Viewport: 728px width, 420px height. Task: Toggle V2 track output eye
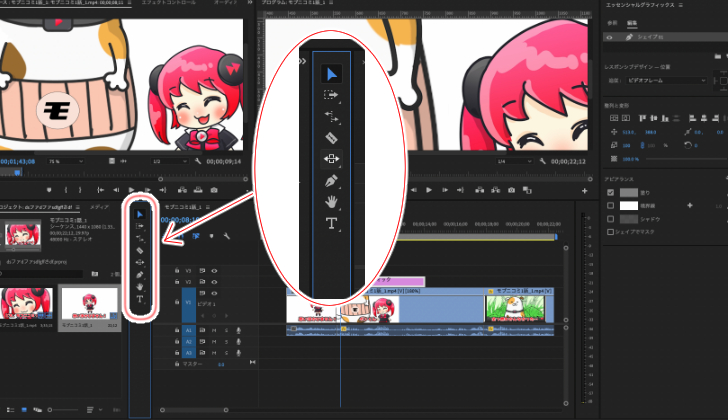tap(214, 282)
